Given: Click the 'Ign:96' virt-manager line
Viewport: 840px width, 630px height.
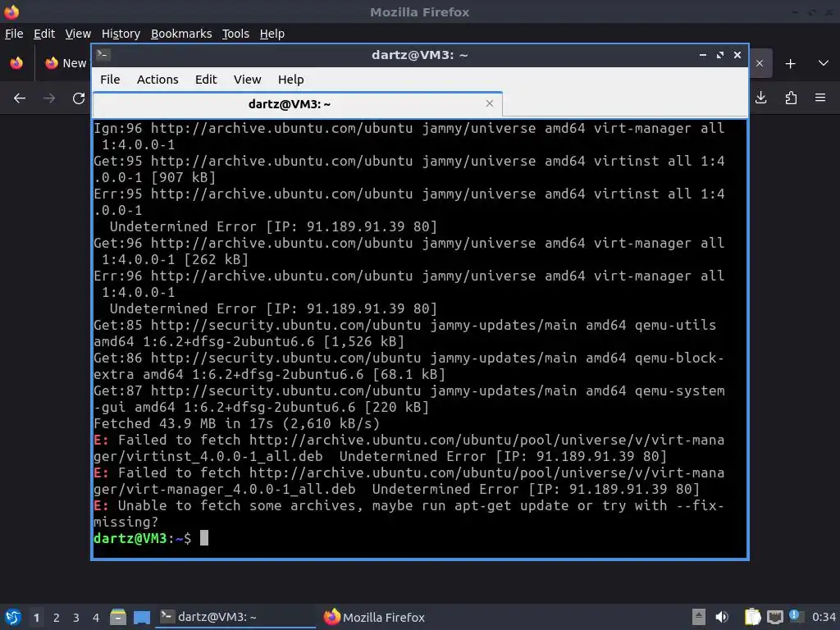Looking at the screenshot, I should 409,136.
